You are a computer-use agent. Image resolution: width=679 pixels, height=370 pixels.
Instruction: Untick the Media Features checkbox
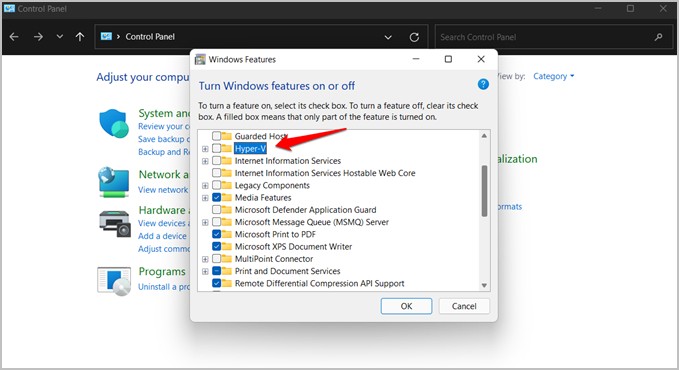tap(217, 198)
